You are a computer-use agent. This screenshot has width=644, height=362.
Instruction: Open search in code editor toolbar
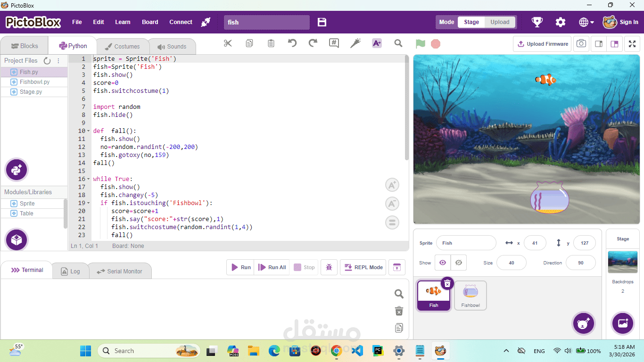click(x=398, y=43)
